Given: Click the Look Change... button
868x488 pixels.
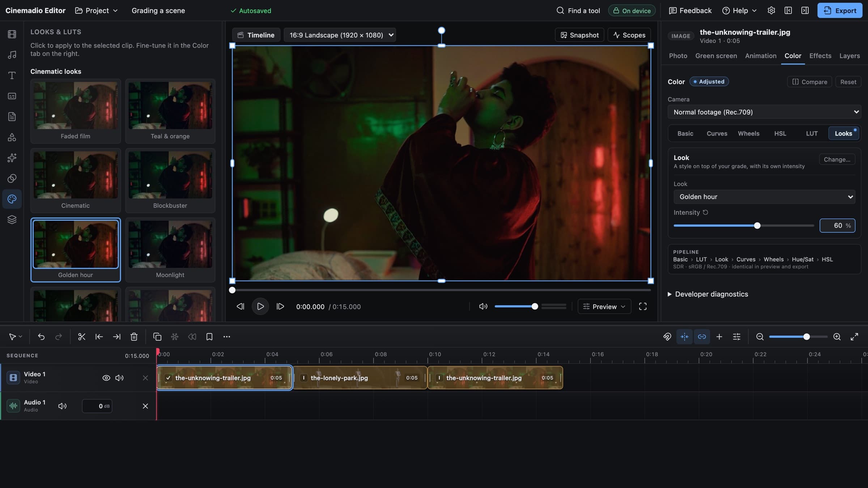Looking at the screenshot, I should (837, 159).
